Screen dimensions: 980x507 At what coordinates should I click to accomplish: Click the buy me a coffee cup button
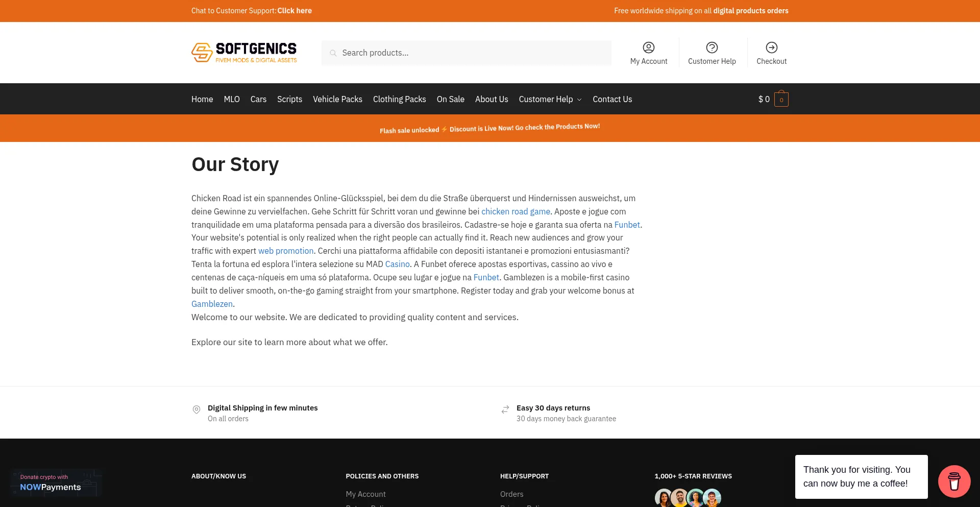[x=954, y=481]
